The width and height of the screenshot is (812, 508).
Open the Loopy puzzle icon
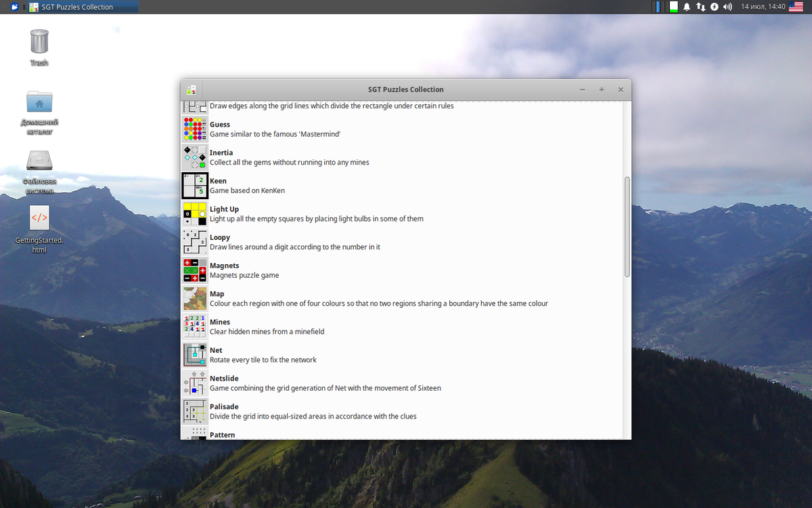click(x=195, y=242)
